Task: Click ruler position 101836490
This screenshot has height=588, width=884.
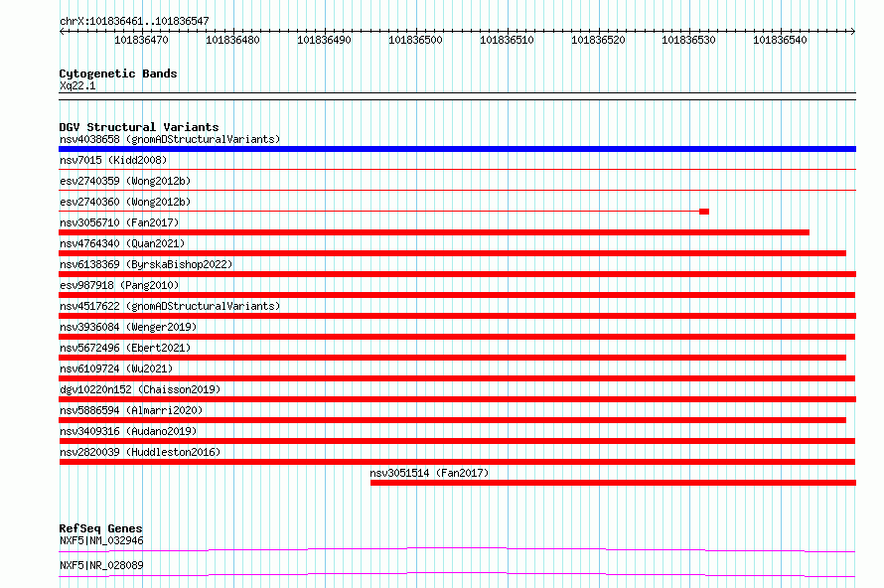Action: 324,40
